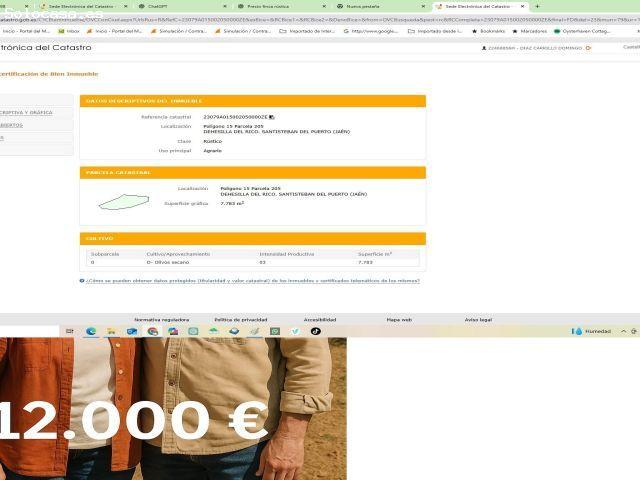The width and height of the screenshot is (640, 480).
Task: Click the green parcel outline thumbnail
Action: pos(124,202)
